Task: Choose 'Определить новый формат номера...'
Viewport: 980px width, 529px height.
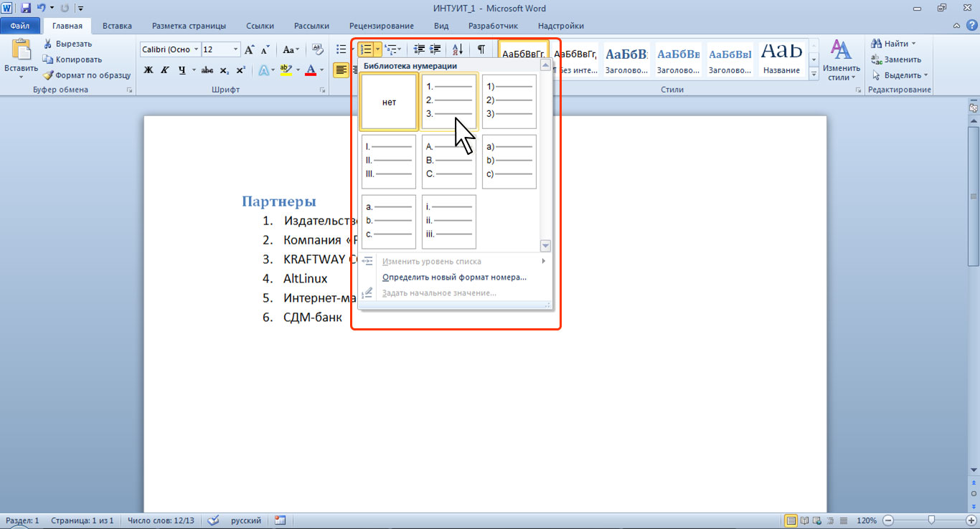Action: (x=456, y=277)
